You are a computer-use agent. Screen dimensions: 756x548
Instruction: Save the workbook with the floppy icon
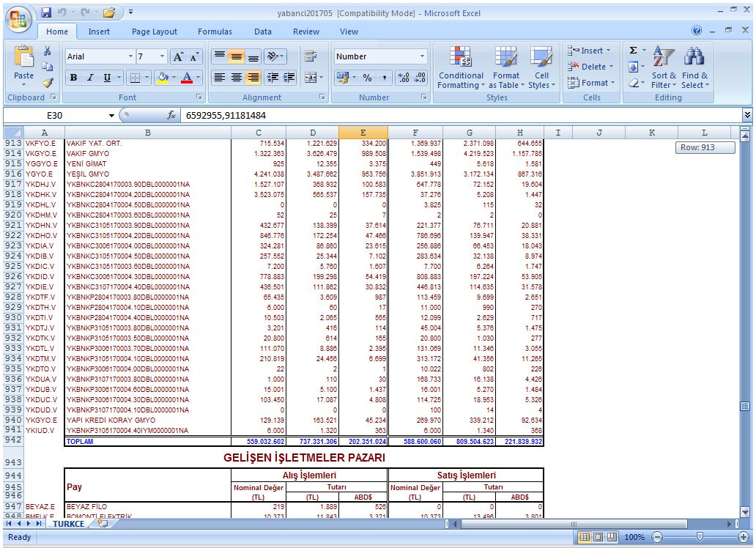click(x=46, y=12)
